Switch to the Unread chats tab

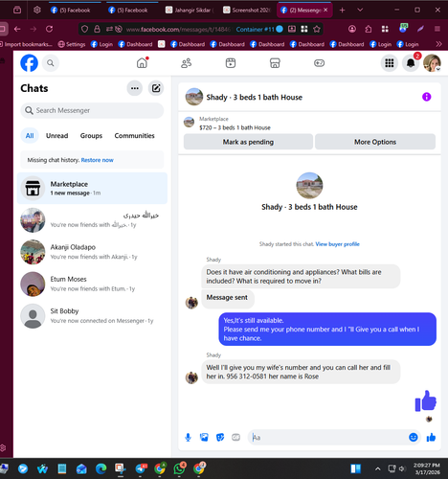point(56,136)
